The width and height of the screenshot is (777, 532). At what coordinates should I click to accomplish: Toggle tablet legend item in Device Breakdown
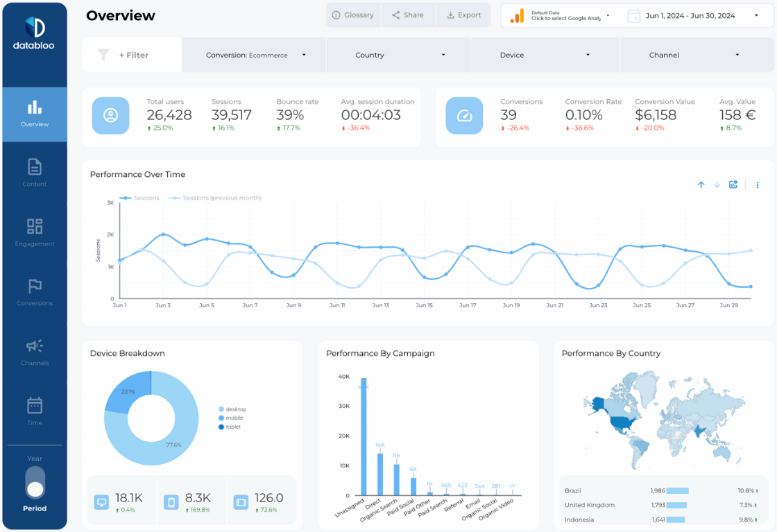230,427
